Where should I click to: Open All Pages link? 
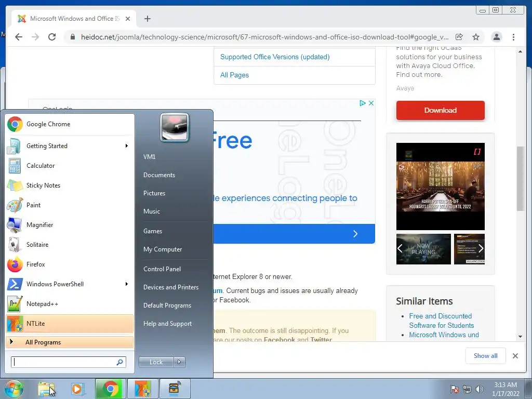234,75
